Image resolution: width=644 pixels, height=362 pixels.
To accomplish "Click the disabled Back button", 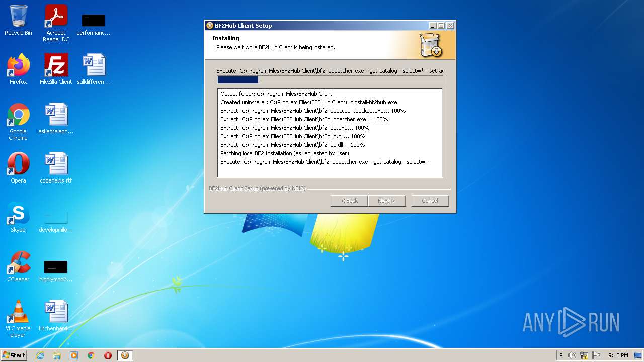I will pyautogui.click(x=349, y=201).
